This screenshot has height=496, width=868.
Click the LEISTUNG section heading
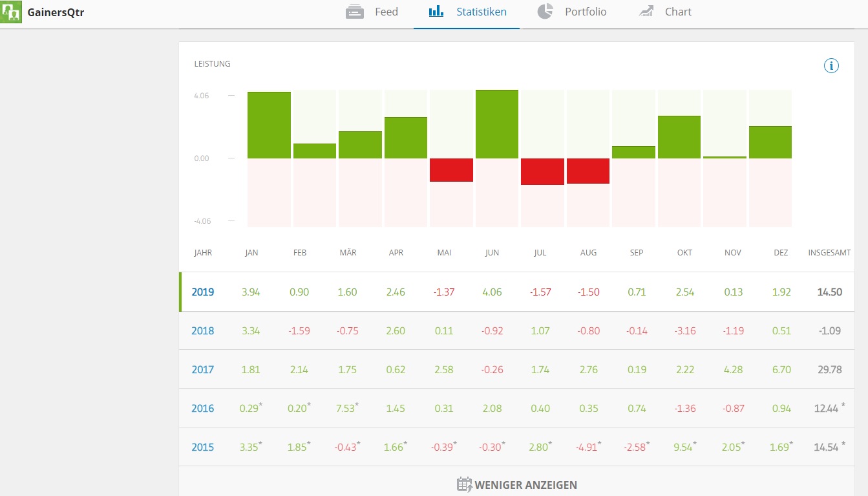(212, 64)
